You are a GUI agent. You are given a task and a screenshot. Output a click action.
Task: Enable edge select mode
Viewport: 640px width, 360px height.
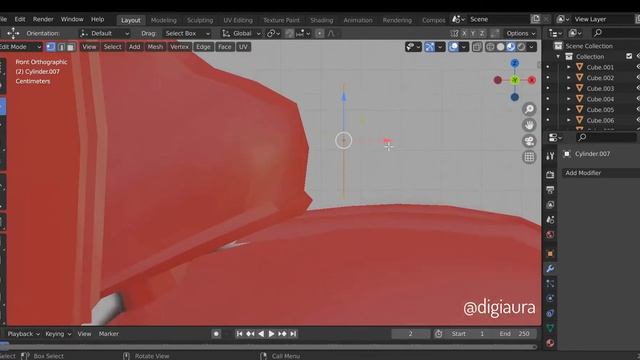click(61, 47)
